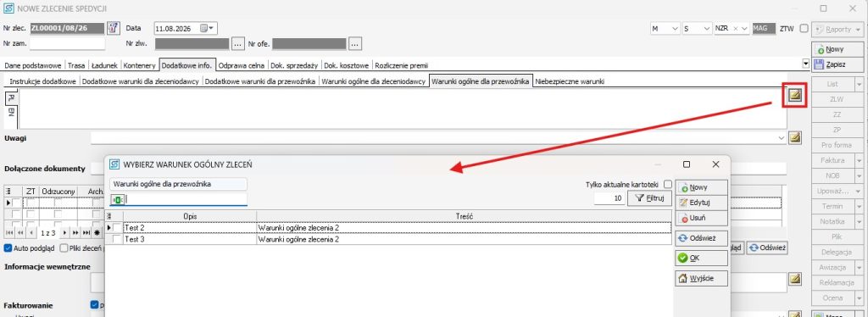The width and height of the screenshot is (868, 317).
Task: Click the Plik side button
Action: (x=837, y=236)
